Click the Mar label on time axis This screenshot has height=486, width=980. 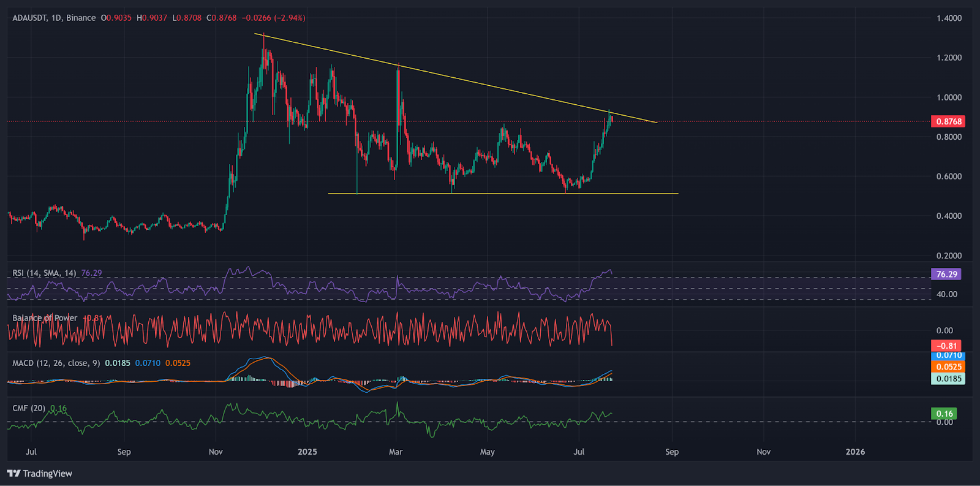click(396, 452)
